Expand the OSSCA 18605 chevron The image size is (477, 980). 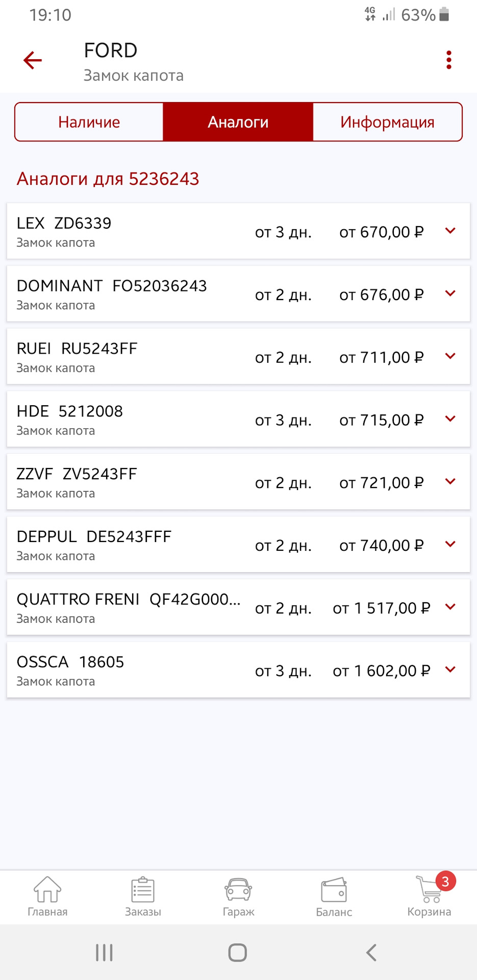pos(450,670)
